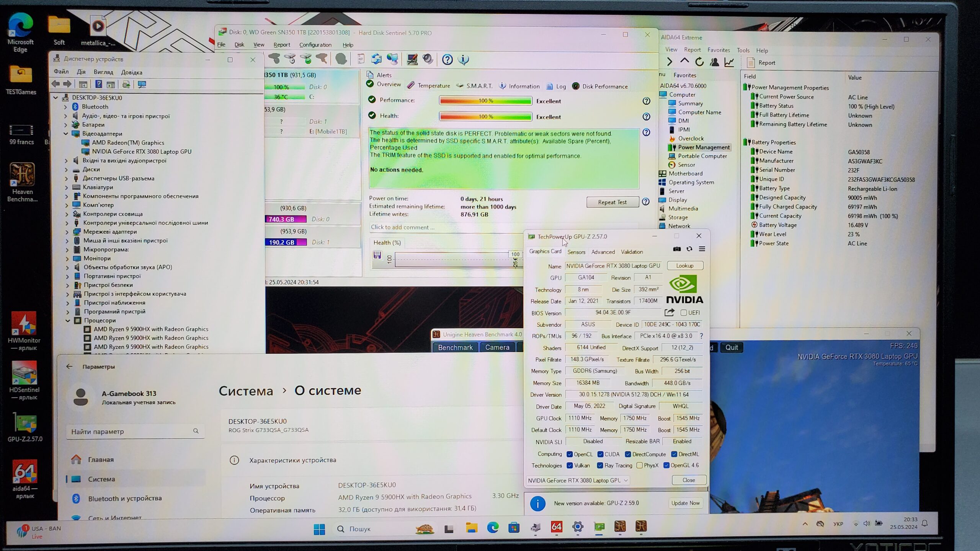980x551 pixels.
Task: Open AIDA64 from the taskbar
Action: pos(557,527)
